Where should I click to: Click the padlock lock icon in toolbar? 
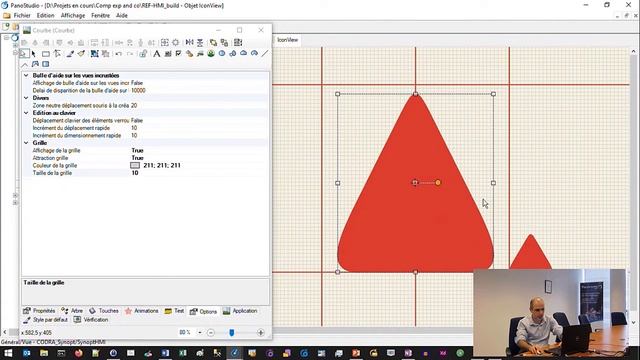[143, 53]
